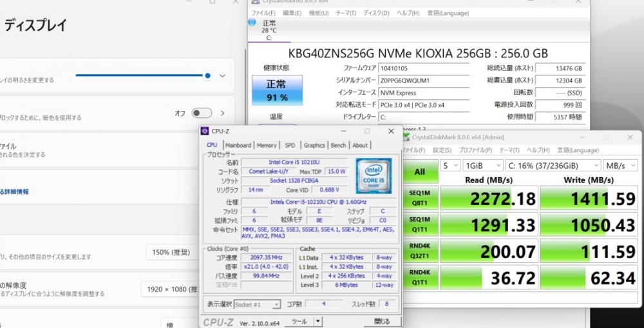Select the C: drive tab showing 28 °C
The image size is (644, 328).
tap(269, 30)
